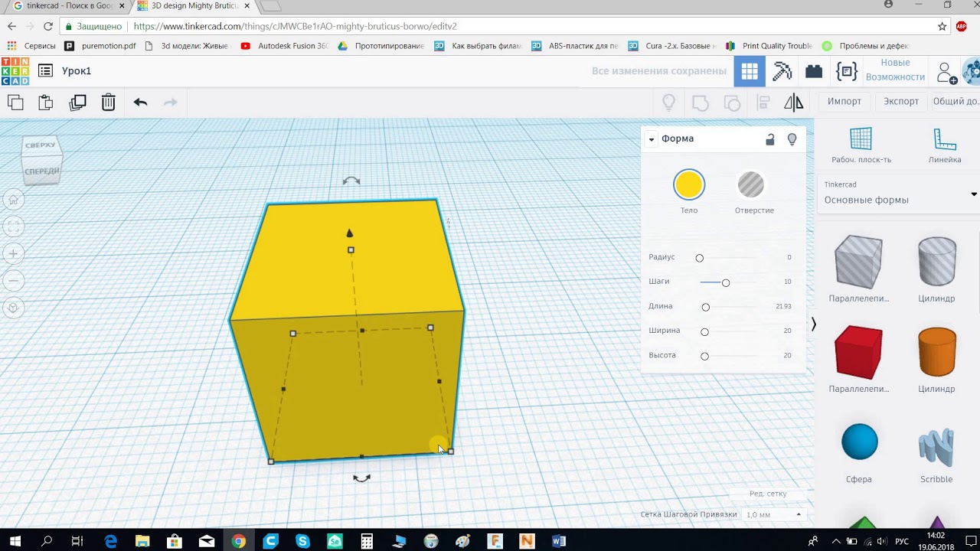Invite collaborator via person-plus icon
This screenshot has height=551, width=980.
pyautogui.click(x=947, y=72)
